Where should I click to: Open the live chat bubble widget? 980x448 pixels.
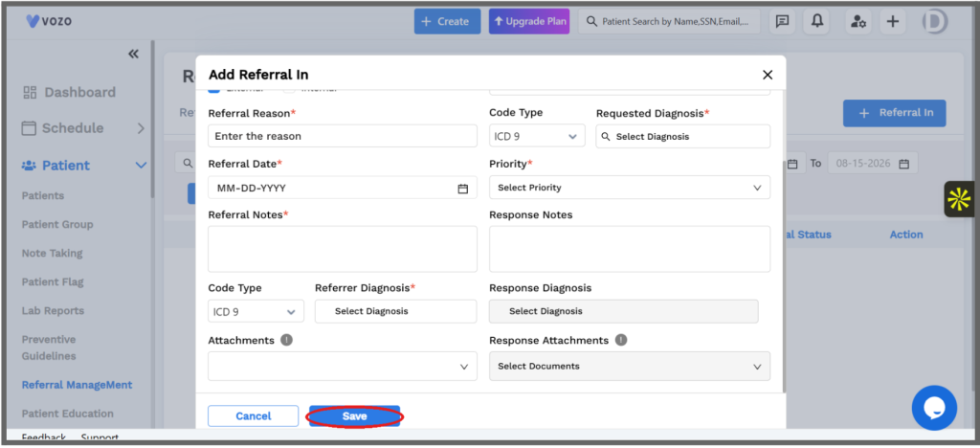tap(934, 408)
